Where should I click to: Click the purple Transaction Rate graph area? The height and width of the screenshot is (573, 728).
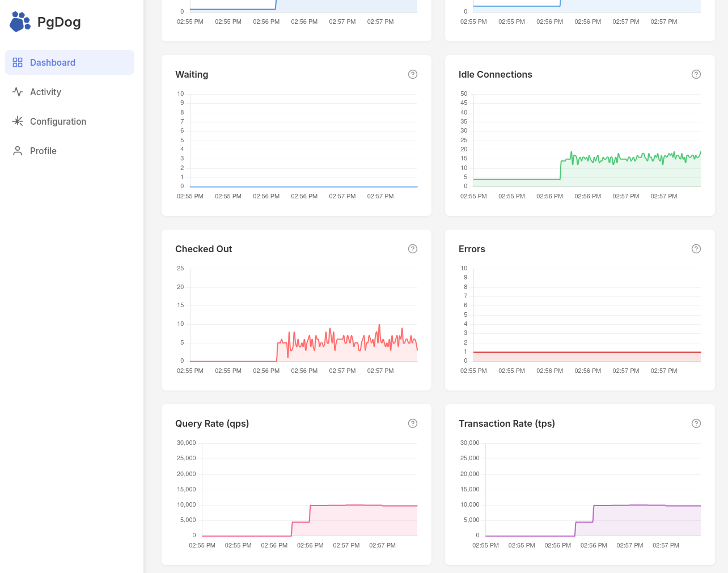click(646, 520)
